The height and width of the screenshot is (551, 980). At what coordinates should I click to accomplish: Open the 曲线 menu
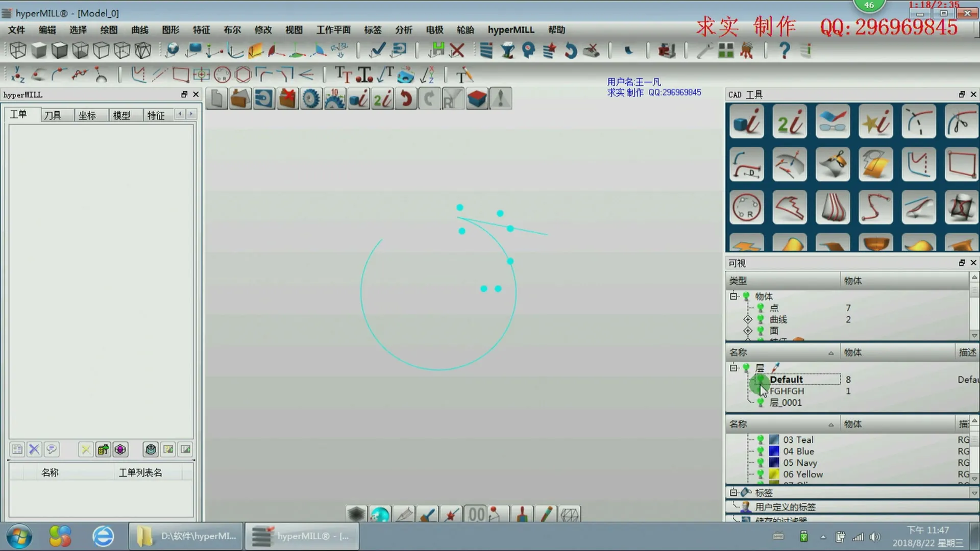pyautogui.click(x=139, y=30)
